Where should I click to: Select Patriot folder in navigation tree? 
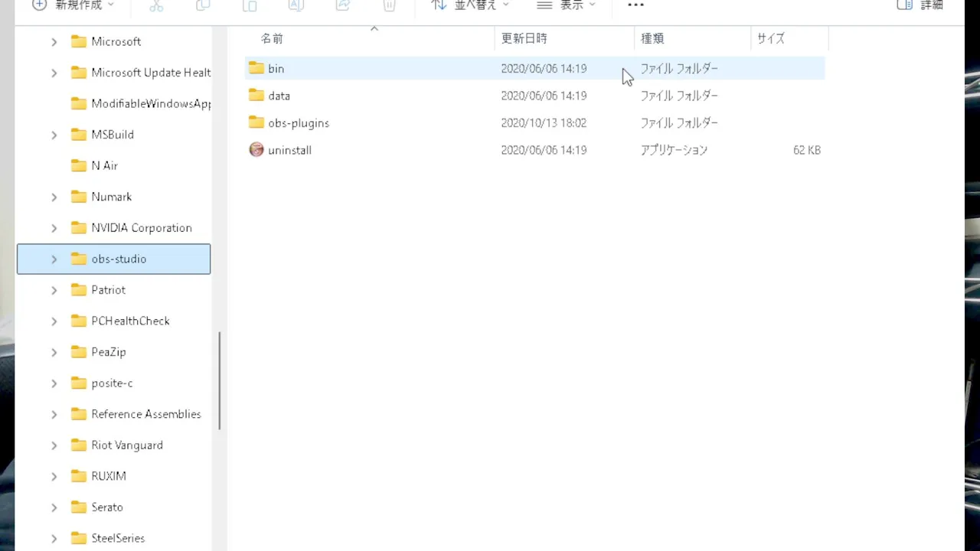click(x=109, y=290)
